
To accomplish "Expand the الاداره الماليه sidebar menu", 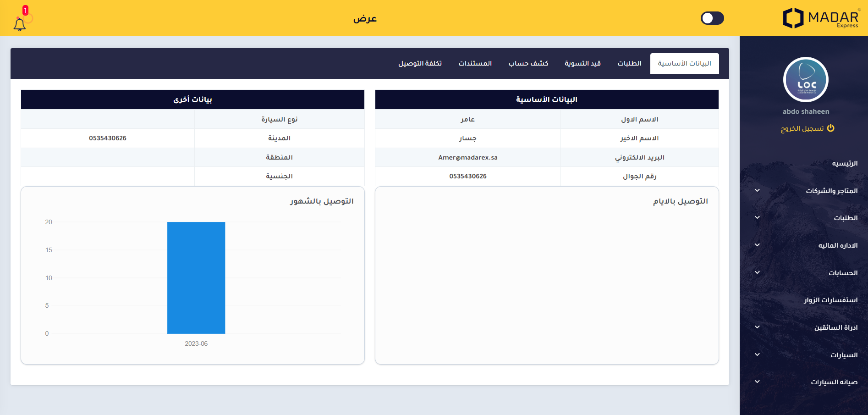I will point(837,245).
